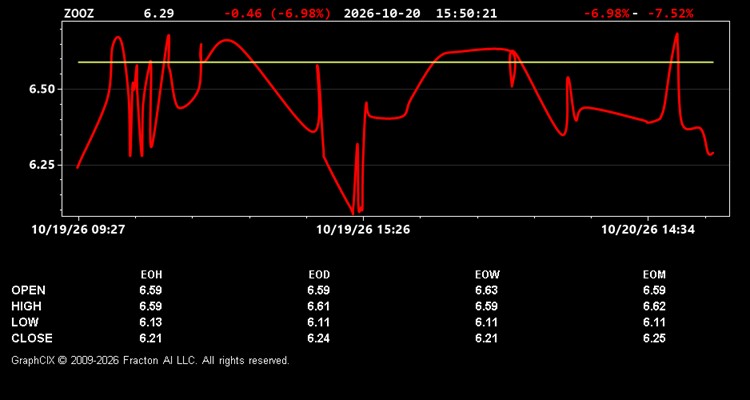
Task: Click the GraphCIX copyright notice
Action: (x=150, y=360)
